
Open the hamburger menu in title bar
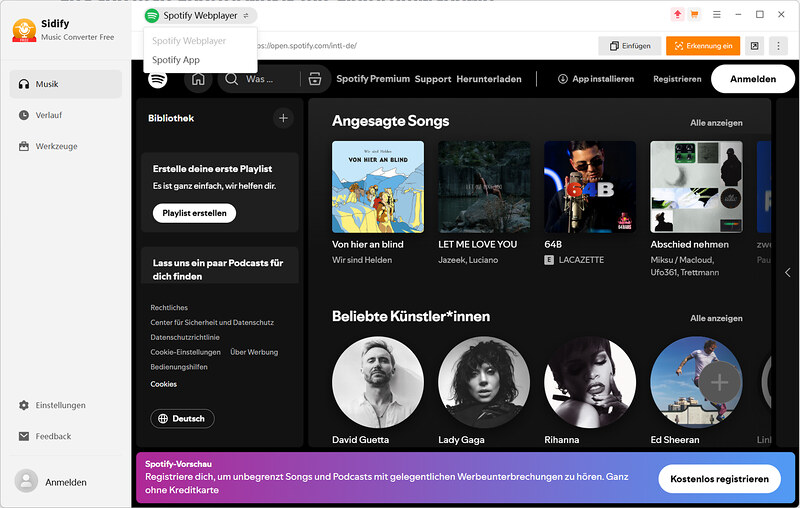716,15
